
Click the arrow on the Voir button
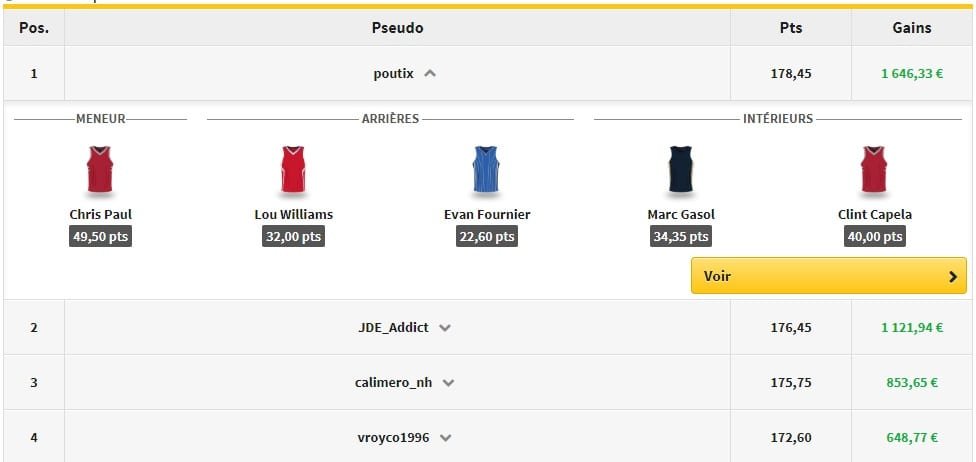pos(952,277)
